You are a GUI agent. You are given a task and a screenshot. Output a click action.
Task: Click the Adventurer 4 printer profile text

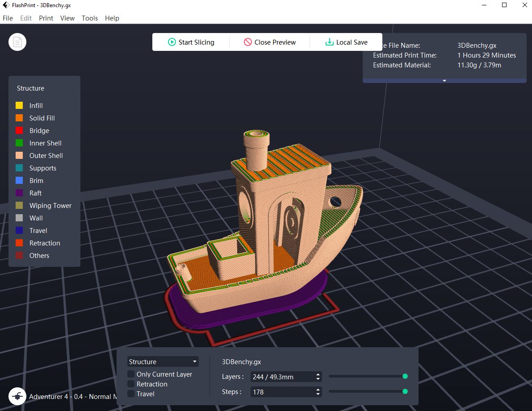[73, 396]
